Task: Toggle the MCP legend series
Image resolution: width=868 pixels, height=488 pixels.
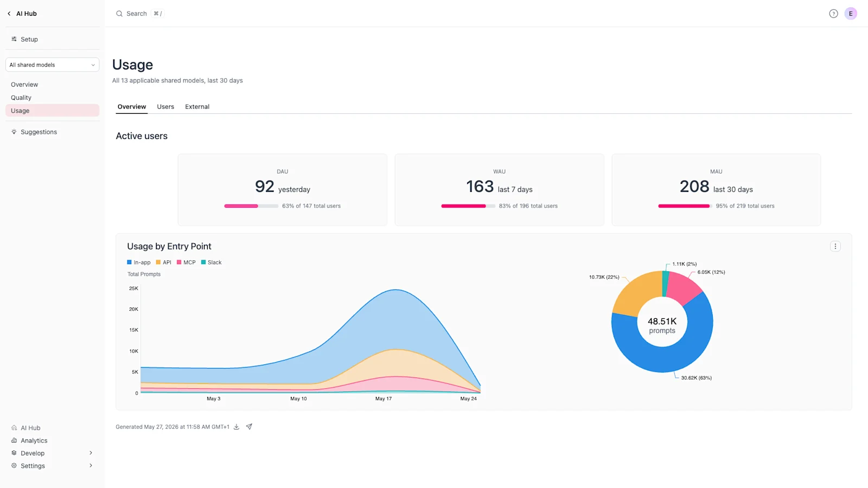Action: pos(186,262)
